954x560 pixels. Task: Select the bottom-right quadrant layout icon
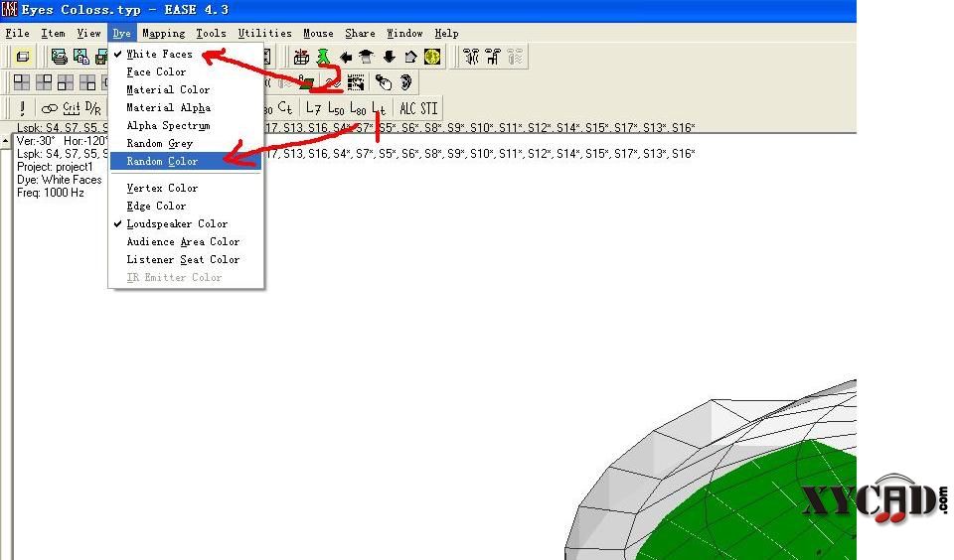coord(87,82)
